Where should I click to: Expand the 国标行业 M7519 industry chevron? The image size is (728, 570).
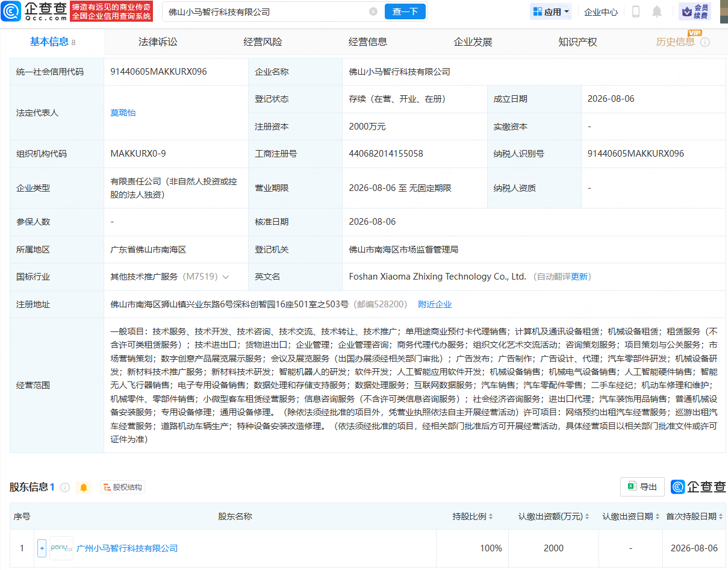tap(226, 277)
